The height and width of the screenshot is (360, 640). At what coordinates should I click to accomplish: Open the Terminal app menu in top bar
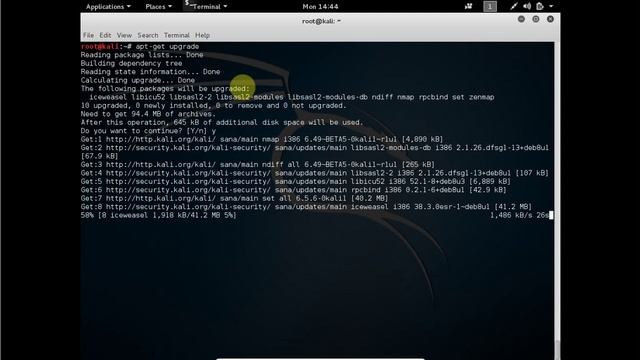[206, 6]
